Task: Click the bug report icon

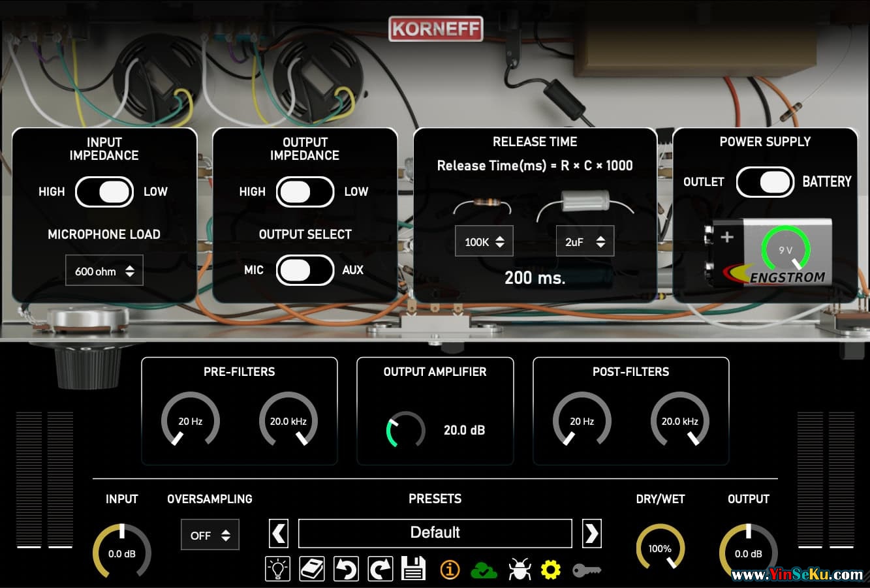Action: coord(518,570)
